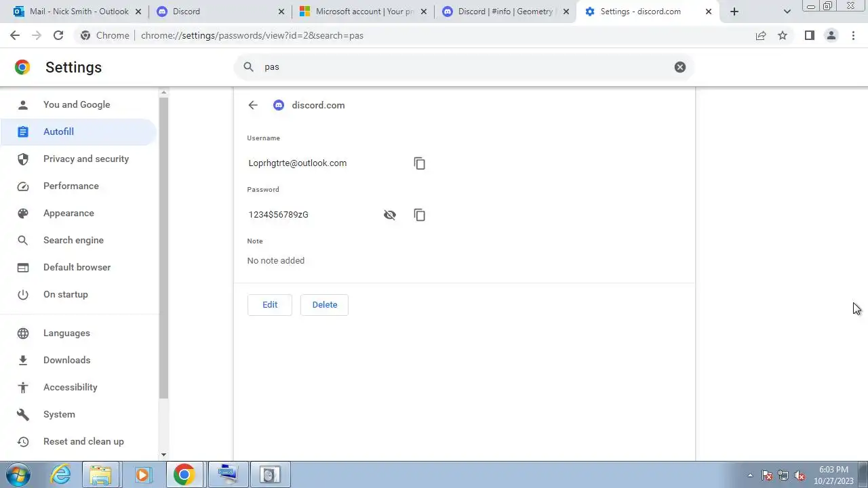Click the Chrome logo next to Settings
This screenshot has height=488, width=868.
22,67
